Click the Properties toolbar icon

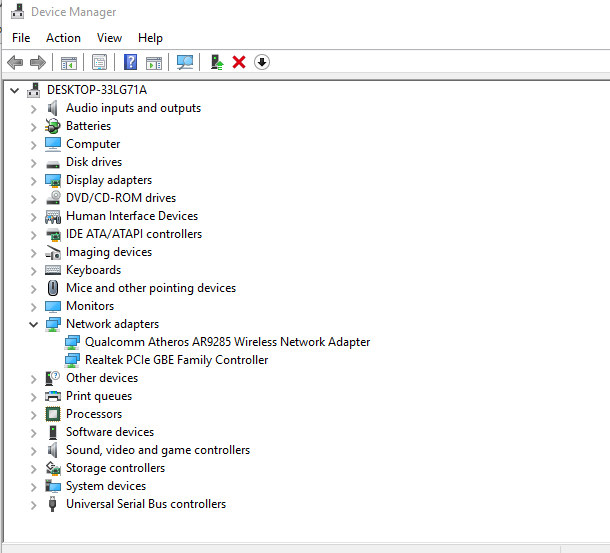pos(99,62)
